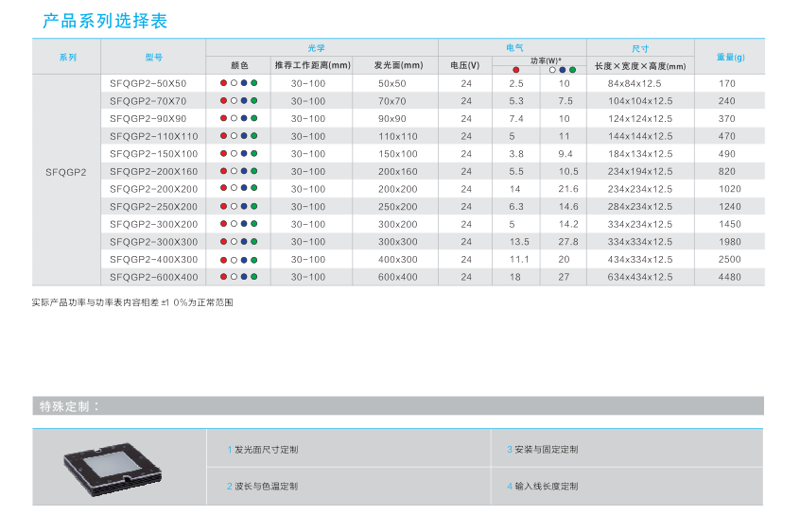The height and width of the screenshot is (532, 800).
Task: Click the 系列 column header
Action: coord(67,57)
